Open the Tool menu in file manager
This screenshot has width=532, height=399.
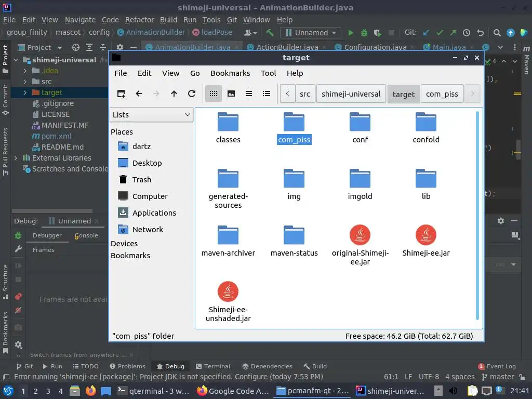[x=268, y=73]
